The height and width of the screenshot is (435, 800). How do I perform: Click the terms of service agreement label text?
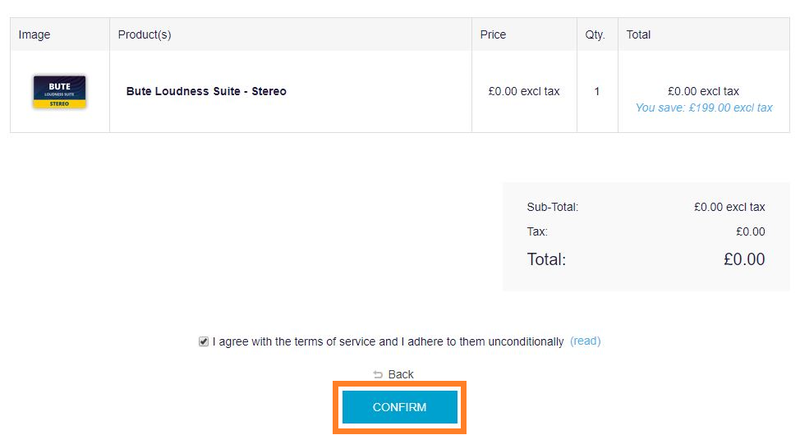[x=388, y=341]
